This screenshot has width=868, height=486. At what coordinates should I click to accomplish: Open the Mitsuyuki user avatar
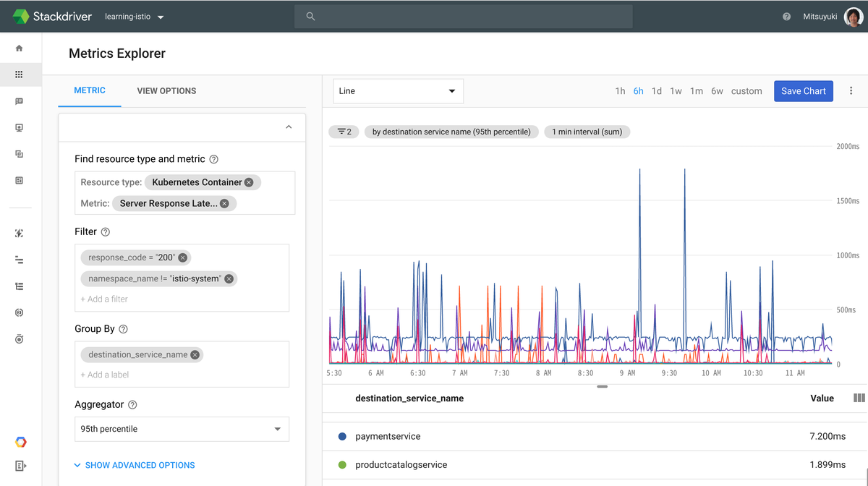[853, 16]
